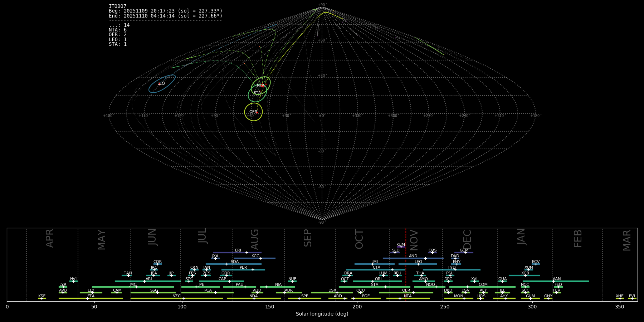
Task: Select the OER radiant label in yellow circle
Action: (253, 112)
